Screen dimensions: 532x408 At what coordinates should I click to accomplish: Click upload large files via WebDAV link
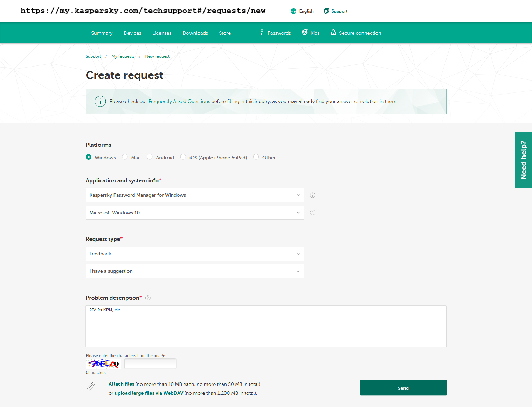pos(149,393)
